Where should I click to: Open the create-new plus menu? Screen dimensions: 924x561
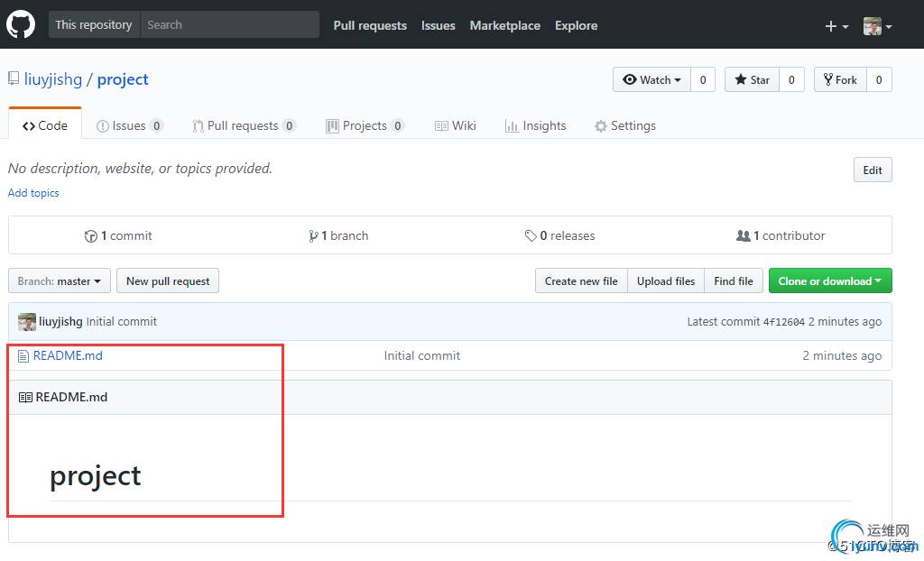pos(836,26)
